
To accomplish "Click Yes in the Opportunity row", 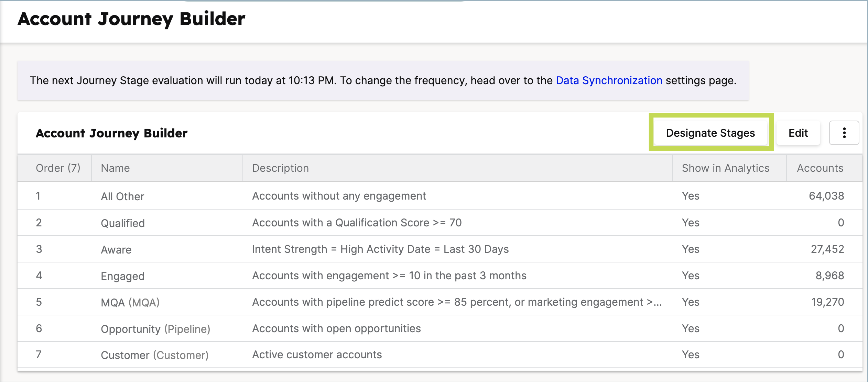I will point(691,328).
